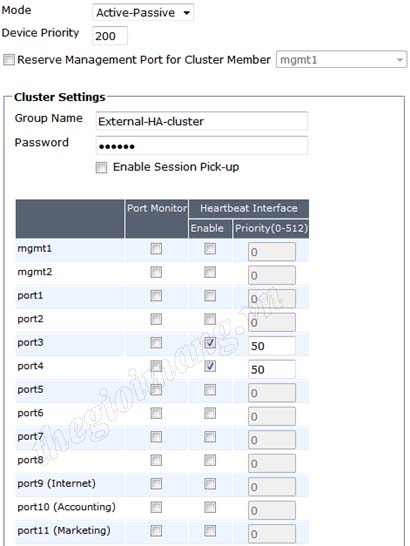Check Port Monitor for port10 (Accounting)
Viewport: 410px width, 546px height.
(x=156, y=507)
